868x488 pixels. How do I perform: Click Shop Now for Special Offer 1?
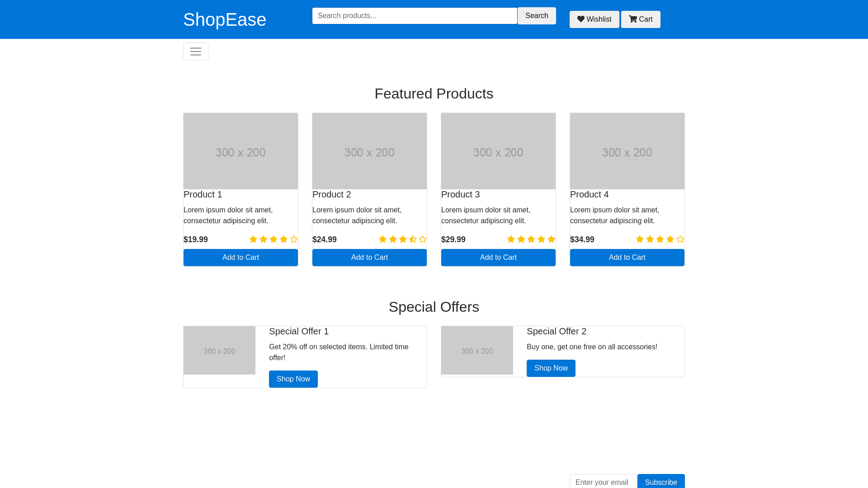[293, 379]
